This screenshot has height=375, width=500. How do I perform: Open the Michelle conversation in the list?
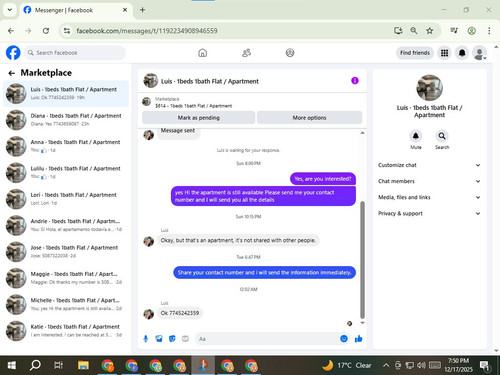coord(66,304)
